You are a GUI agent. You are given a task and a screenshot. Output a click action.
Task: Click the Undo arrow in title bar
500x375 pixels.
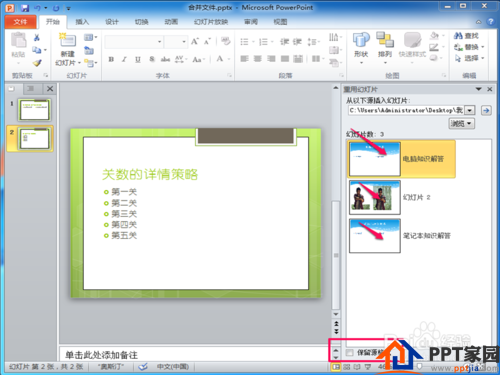pos(38,8)
